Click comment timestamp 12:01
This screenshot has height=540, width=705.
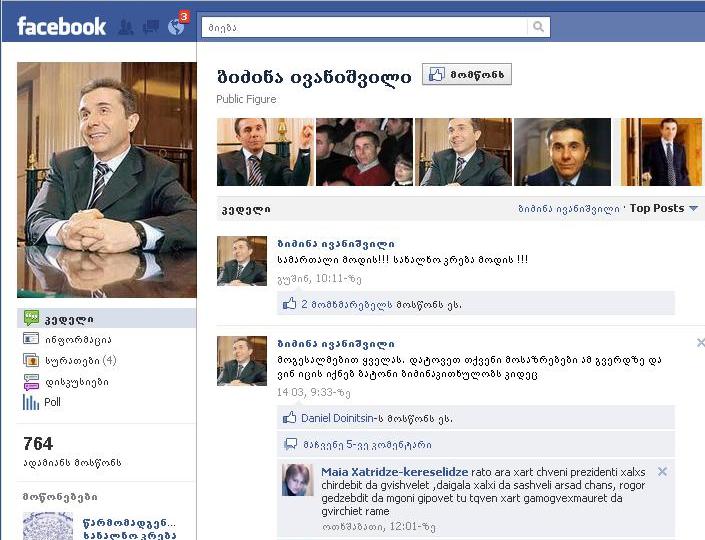click(379, 526)
